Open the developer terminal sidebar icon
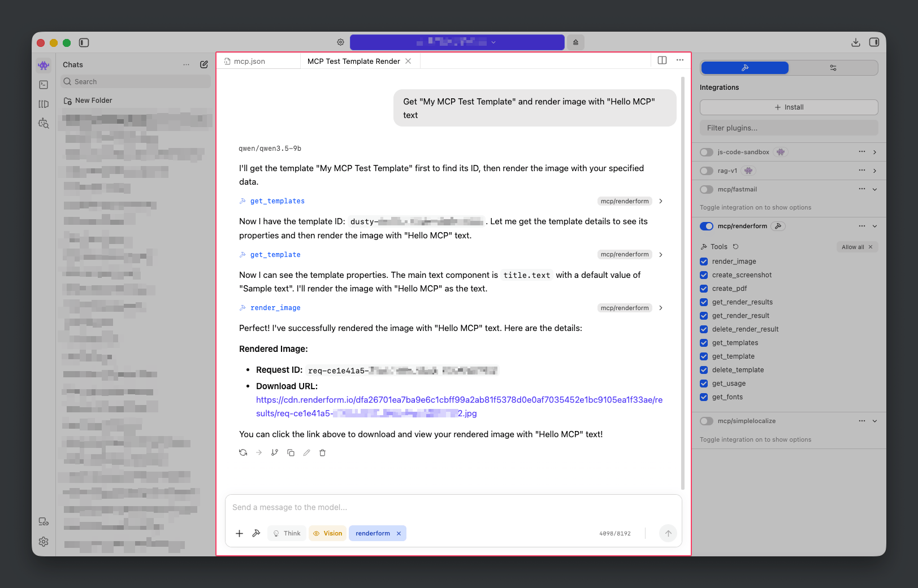The width and height of the screenshot is (918, 588). tap(44, 85)
